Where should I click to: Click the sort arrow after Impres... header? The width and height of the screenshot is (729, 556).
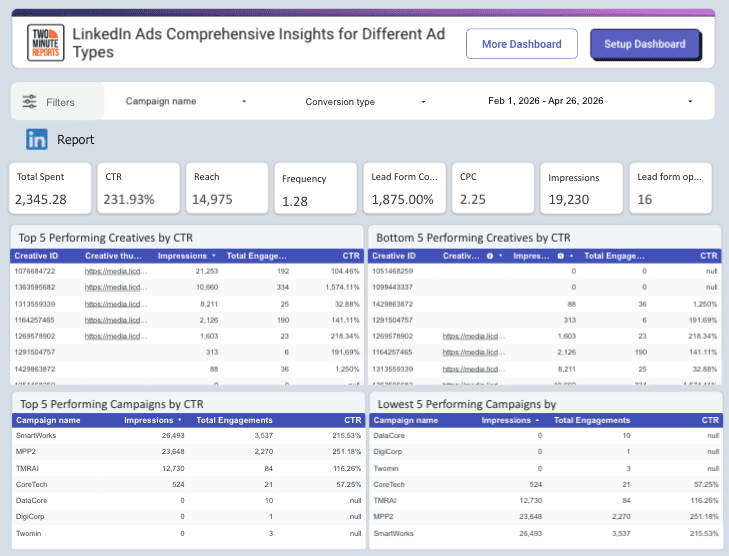tap(571, 256)
